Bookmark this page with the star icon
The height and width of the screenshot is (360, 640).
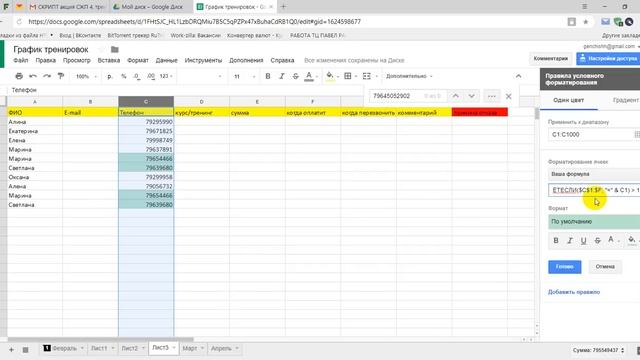coord(586,22)
